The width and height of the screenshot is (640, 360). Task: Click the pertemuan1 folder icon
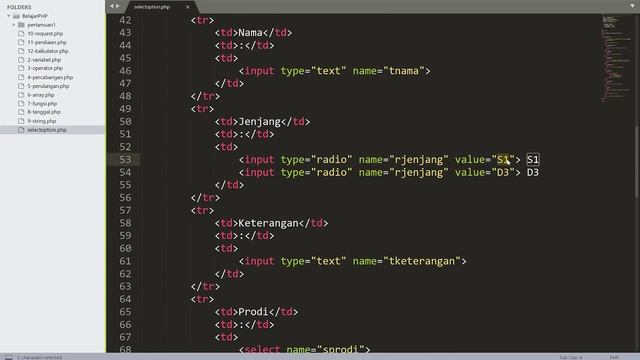point(22,25)
